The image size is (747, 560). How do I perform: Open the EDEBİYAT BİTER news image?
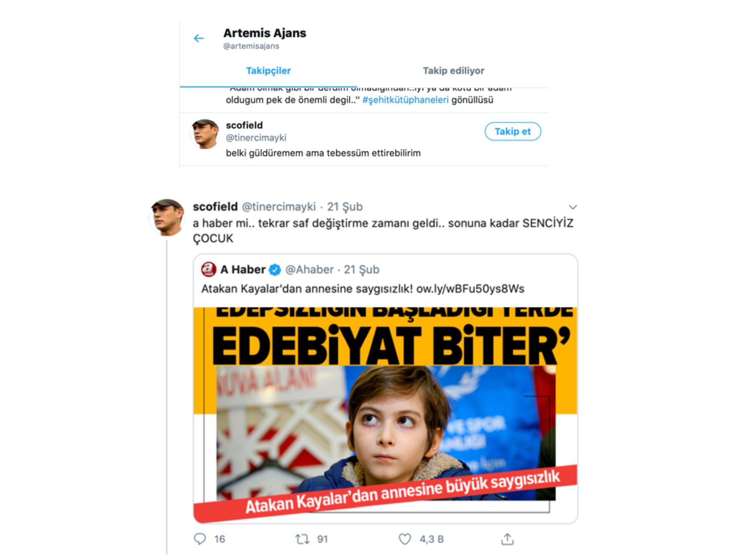point(385,415)
